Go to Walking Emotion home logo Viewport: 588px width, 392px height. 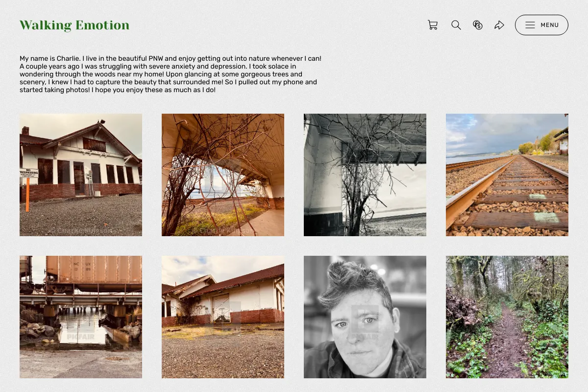click(x=74, y=25)
